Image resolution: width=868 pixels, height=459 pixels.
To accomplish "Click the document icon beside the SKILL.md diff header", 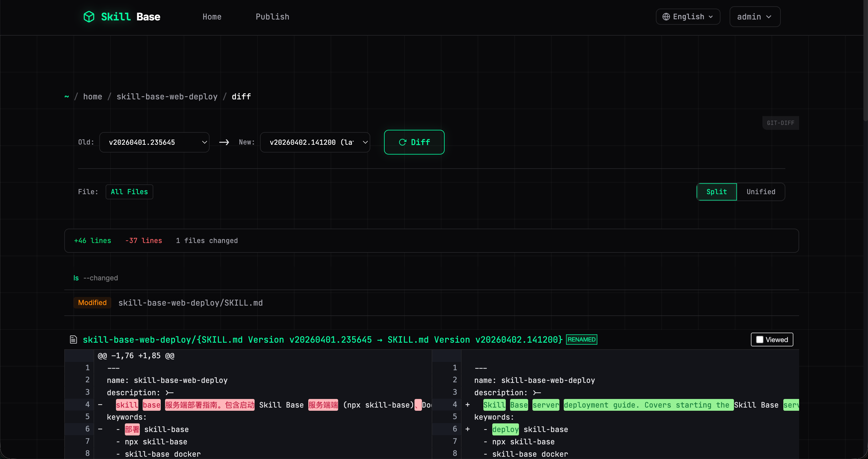I will pos(73,339).
